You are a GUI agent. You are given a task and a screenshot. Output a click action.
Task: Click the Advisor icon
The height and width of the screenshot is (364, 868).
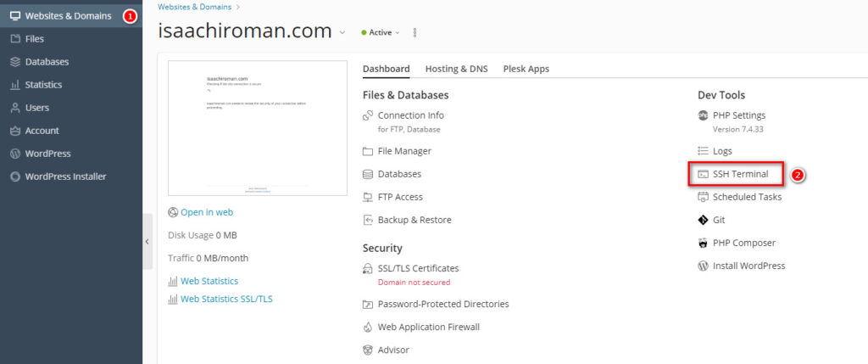368,350
